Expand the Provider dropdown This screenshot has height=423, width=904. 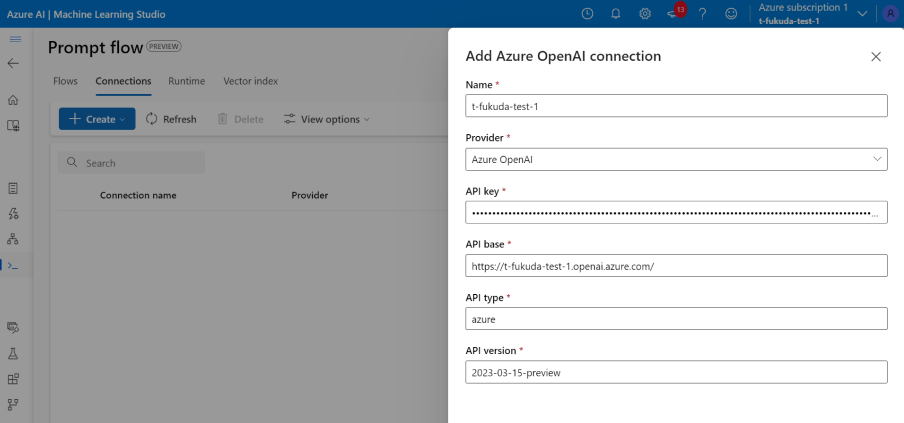(x=677, y=159)
